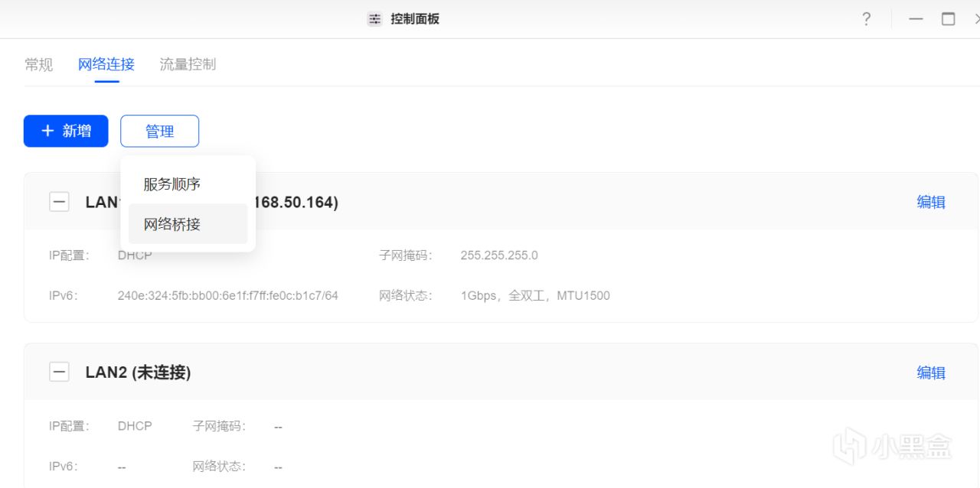Choose 服务顺序 from the manage menu

[x=188, y=184]
